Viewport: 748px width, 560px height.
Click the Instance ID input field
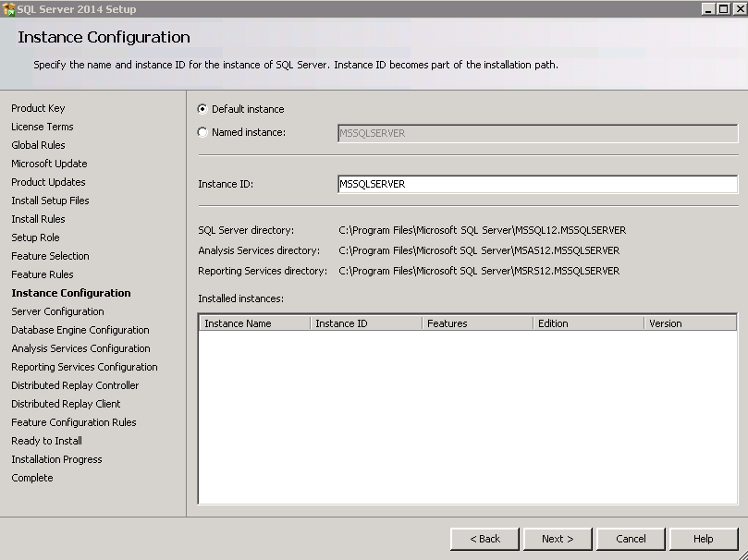coord(537,184)
